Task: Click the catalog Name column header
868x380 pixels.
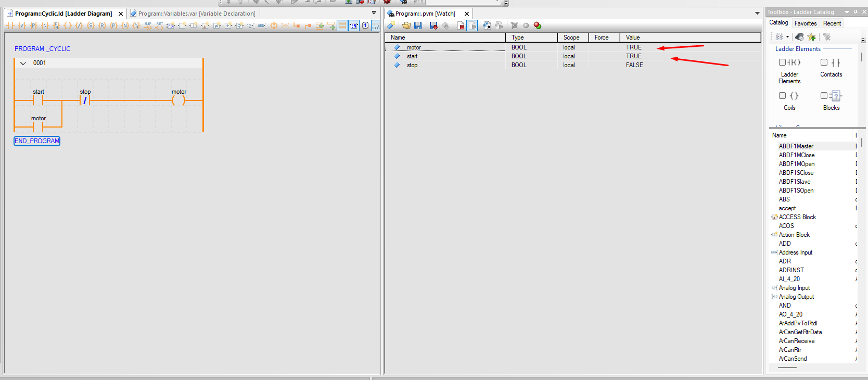Action: point(812,135)
